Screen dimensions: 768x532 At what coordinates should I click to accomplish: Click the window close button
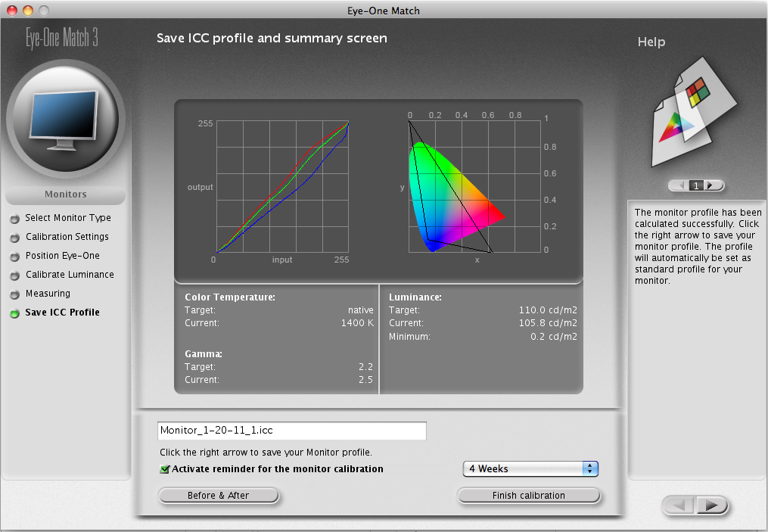(x=12, y=11)
